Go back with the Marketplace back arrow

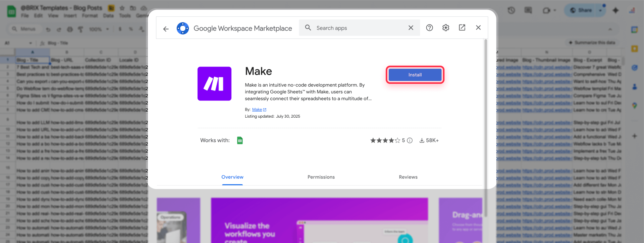pos(166,29)
